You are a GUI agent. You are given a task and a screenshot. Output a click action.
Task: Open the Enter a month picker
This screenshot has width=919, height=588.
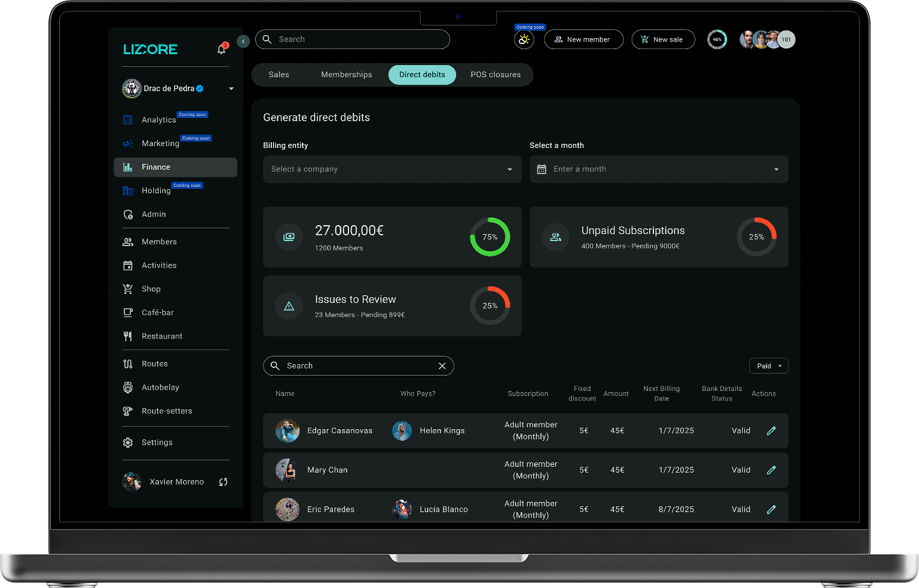[659, 169]
